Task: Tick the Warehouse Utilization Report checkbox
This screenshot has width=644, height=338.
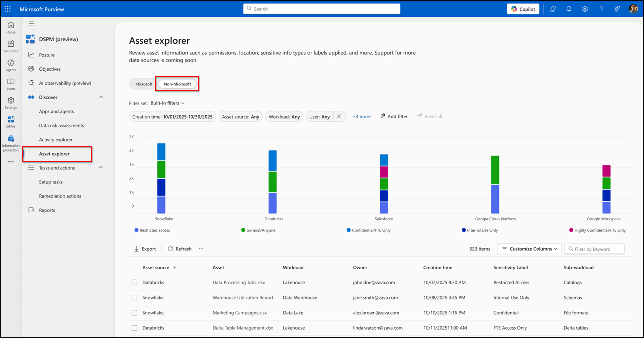Action: pyautogui.click(x=134, y=298)
